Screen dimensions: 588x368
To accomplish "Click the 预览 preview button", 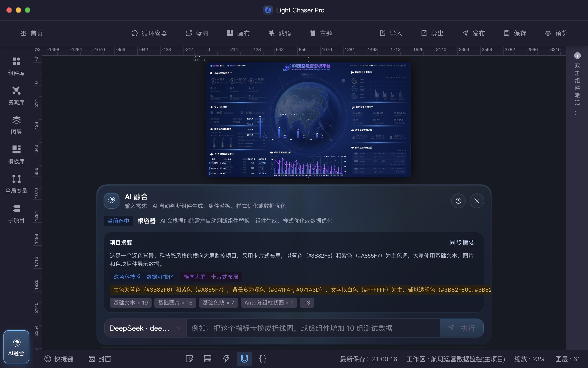I will point(556,33).
